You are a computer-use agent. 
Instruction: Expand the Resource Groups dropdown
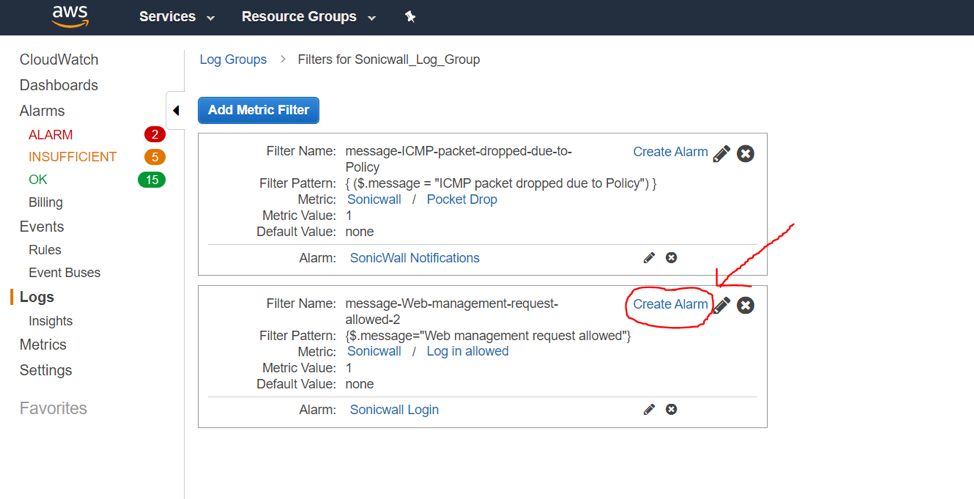coord(309,17)
